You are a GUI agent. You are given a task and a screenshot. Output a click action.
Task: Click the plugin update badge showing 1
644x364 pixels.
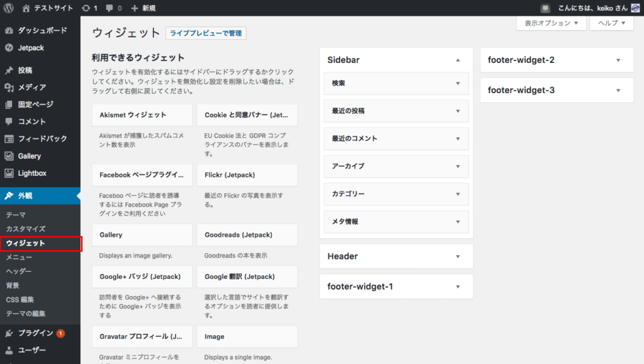[60, 333]
